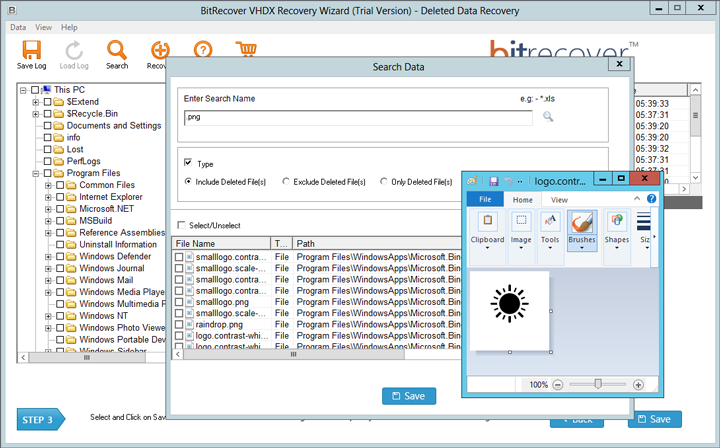Click the Paint application icon in title bar

[472, 181]
